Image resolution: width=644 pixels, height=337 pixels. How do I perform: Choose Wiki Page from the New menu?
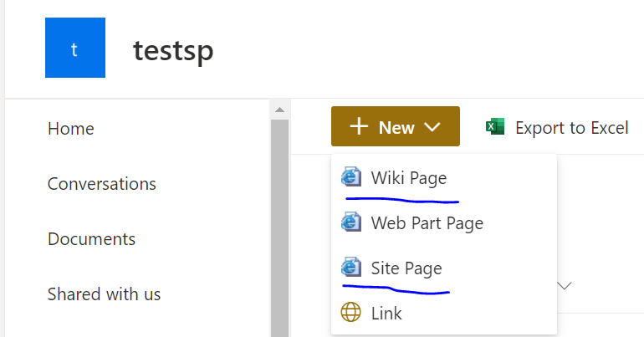[444, 178]
